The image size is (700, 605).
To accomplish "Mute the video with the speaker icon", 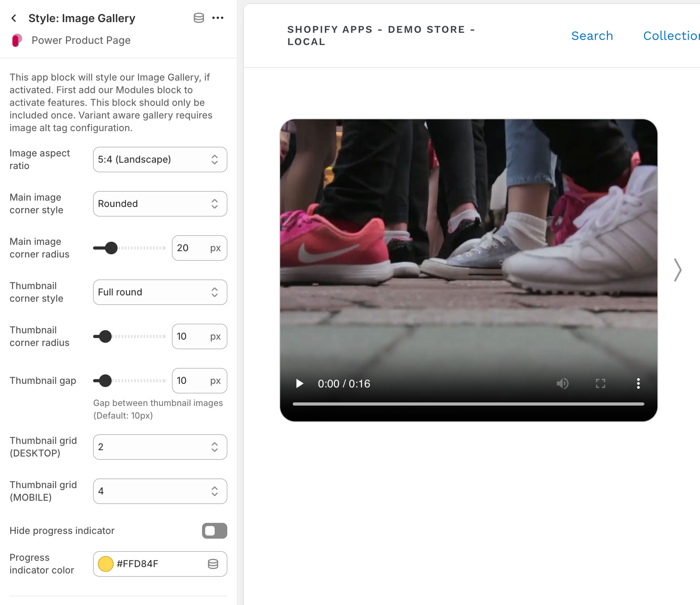I will 563,383.
